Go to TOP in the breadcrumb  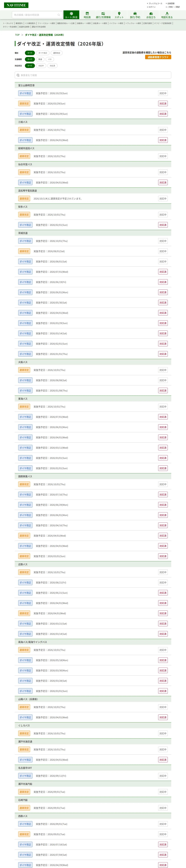point(17,35)
